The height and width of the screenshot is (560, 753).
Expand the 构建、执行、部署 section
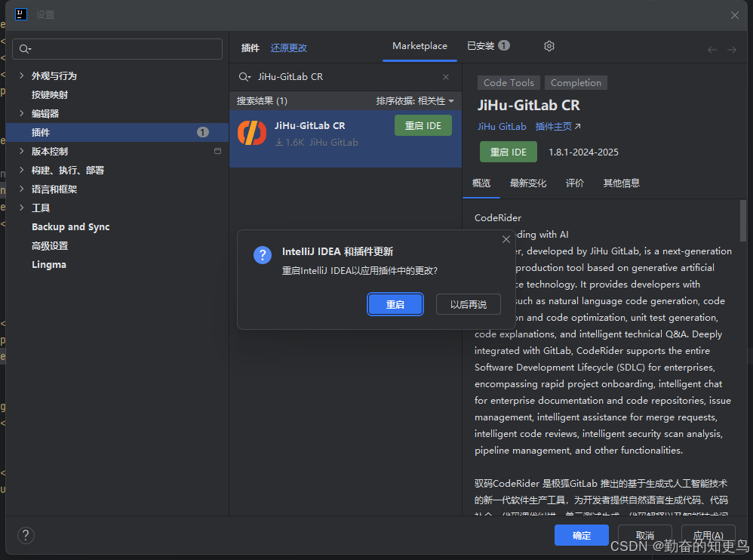pos(21,170)
